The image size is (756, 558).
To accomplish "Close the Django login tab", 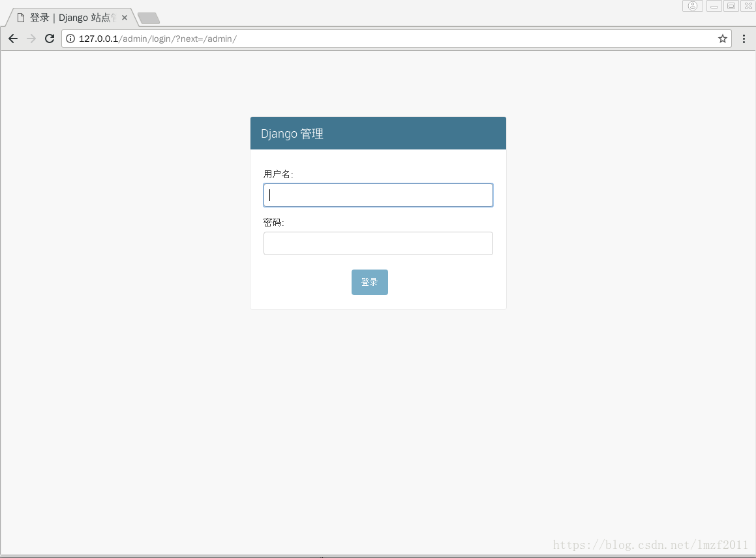I will click(125, 18).
